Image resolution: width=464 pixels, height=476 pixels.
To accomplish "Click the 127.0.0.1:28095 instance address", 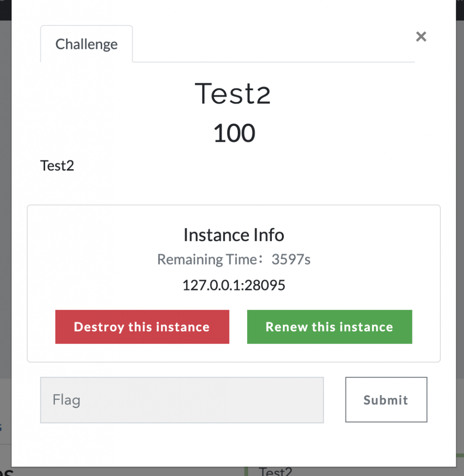I will 234,284.
